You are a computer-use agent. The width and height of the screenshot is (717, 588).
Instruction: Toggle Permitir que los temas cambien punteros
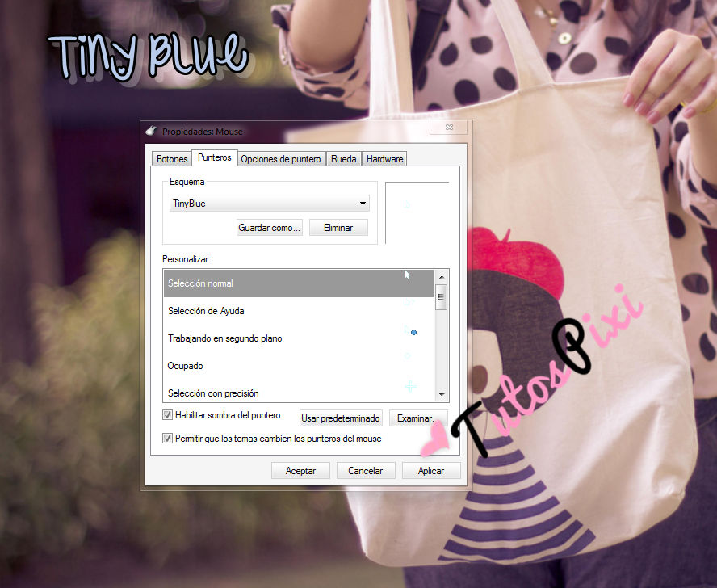pos(167,439)
